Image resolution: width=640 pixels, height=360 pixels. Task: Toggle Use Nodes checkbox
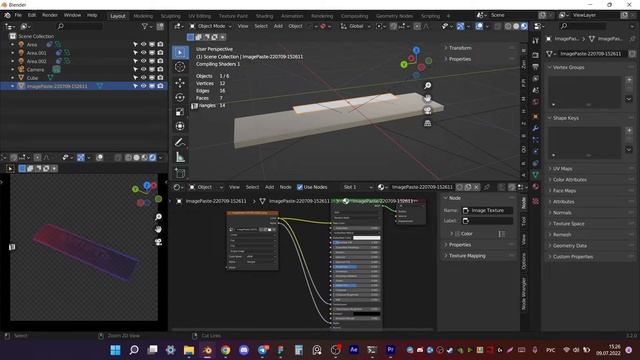[x=300, y=187]
